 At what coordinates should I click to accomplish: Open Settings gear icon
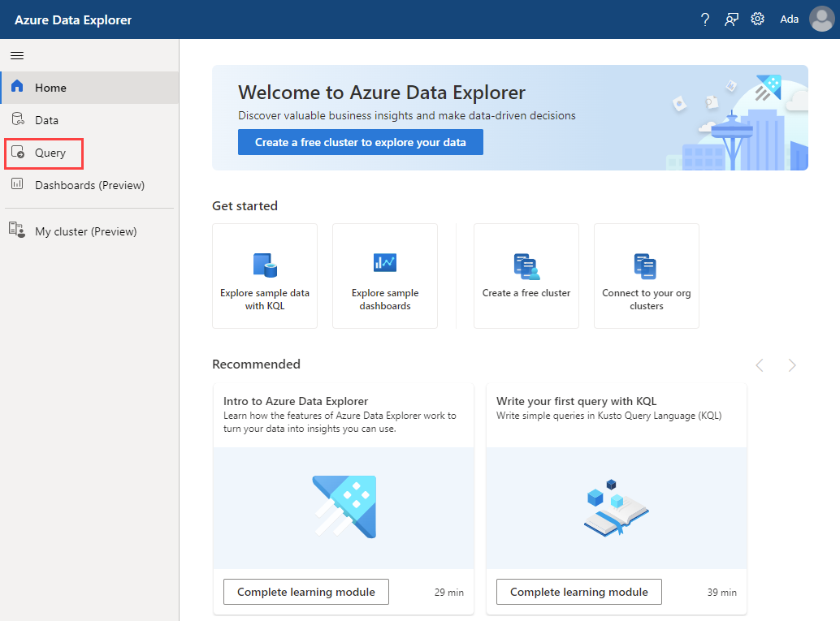pyautogui.click(x=757, y=19)
